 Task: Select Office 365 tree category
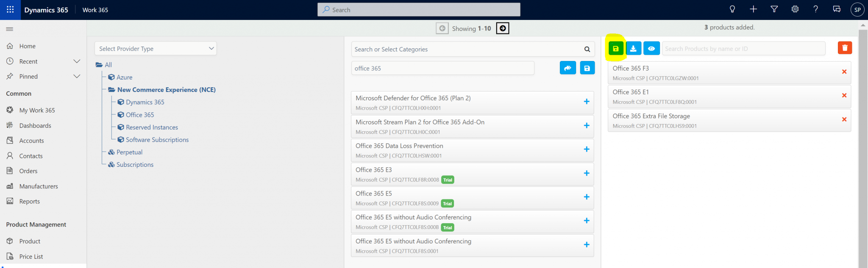[136, 115]
